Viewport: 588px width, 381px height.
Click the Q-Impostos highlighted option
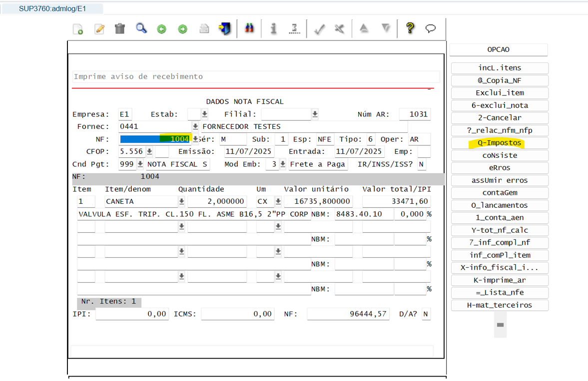point(499,143)
